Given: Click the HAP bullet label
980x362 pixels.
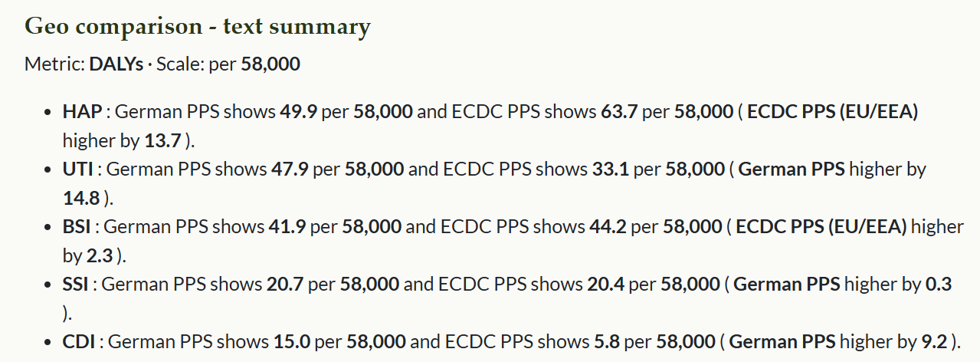Looking at the screenshot, I should pyautogui.click(x=82, y=112).
